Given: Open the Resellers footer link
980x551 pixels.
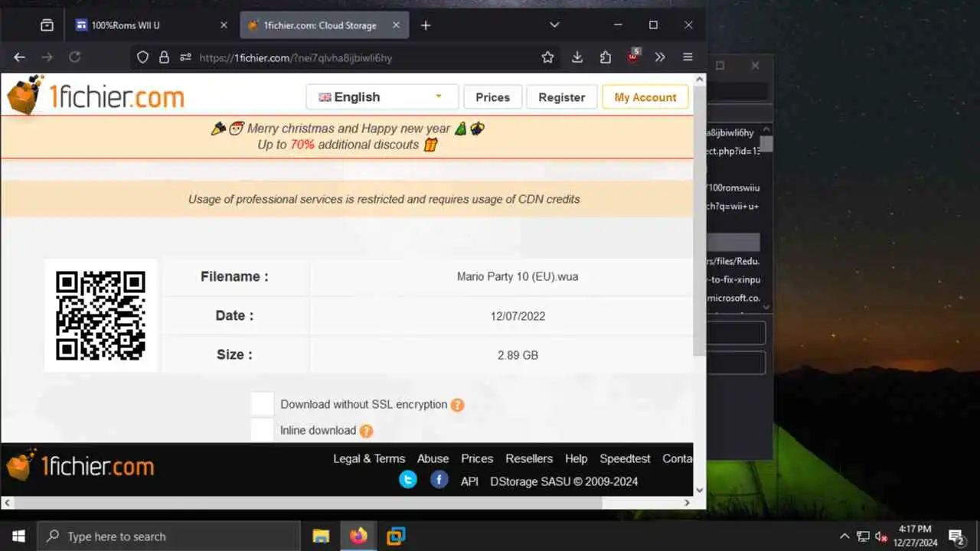Looking at the screenshot, I should [529, 458].
